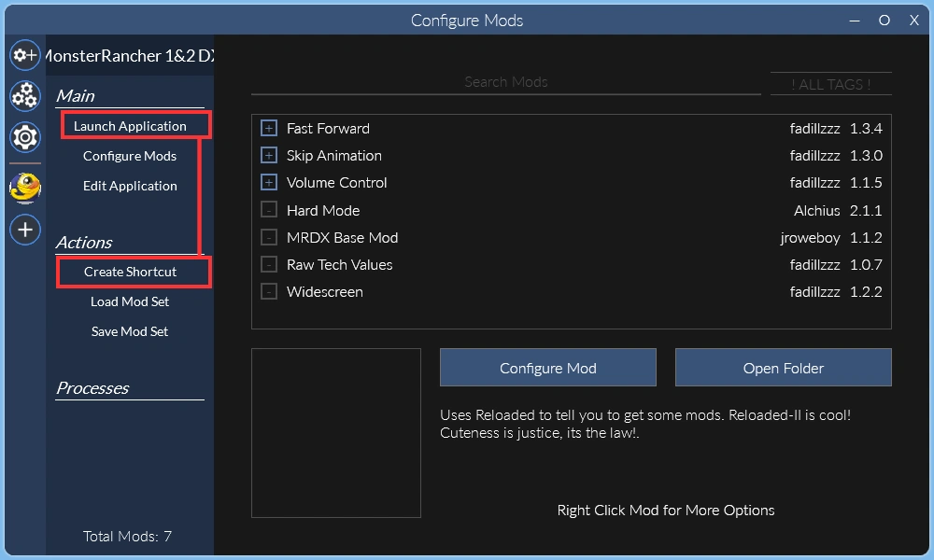
Task: Disable the Fast Forward mod checkbox
Action: [269, 129]
